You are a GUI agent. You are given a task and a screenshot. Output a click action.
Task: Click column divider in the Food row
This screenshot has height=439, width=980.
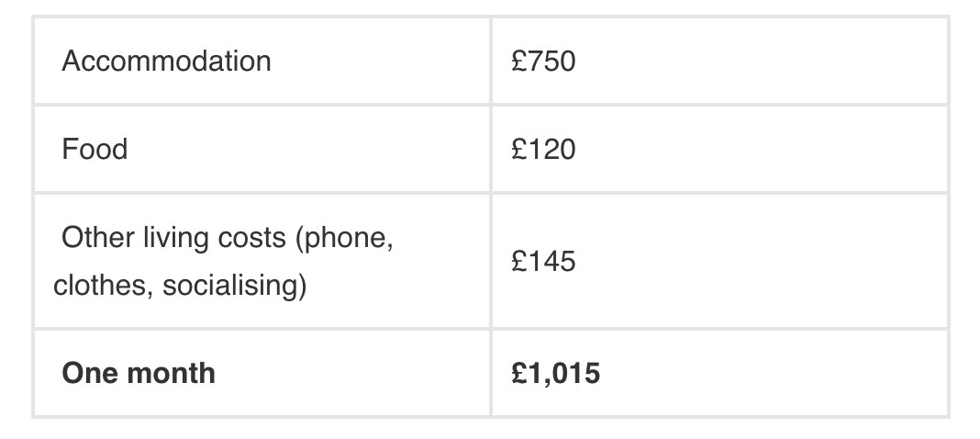(491, 149)
